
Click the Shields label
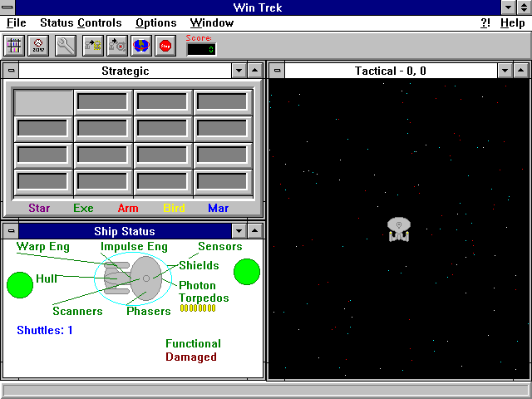point(199,265)
